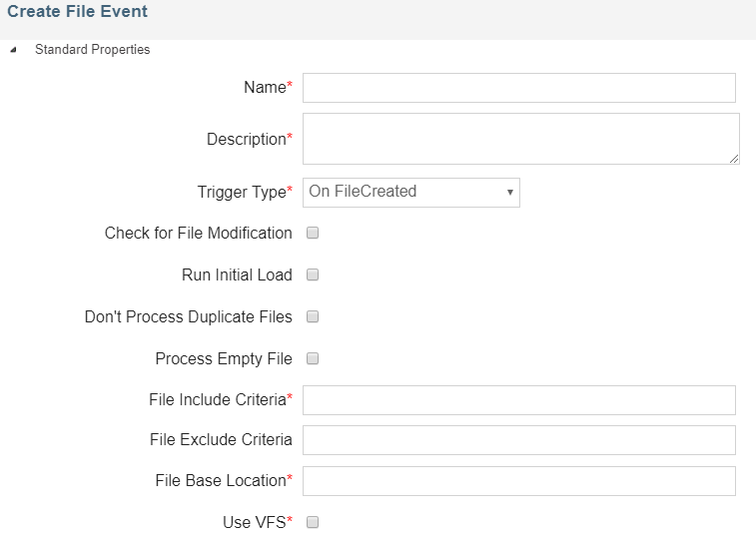The height and width of the screenshot is (540, 756).
Task: Collapse the Standard Properties section triangle
Action: (12, 50)
